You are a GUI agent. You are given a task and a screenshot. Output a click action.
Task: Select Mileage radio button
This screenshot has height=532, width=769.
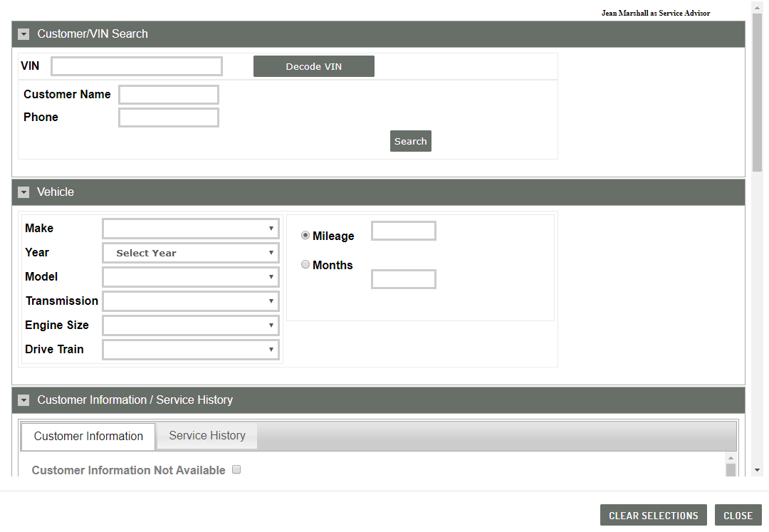[x=305, y=235]
